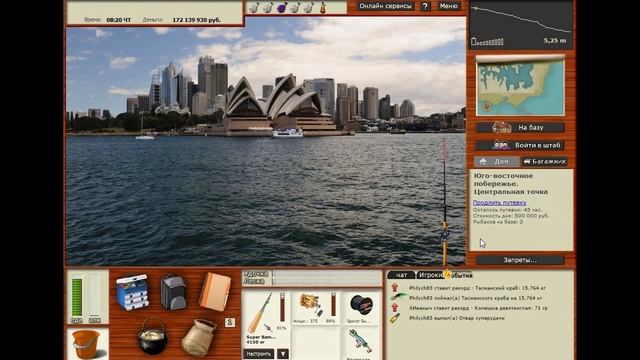Click event Philych83 выпил Отвар суперудачи
Screen dimensions: 640x360
[x=457, y=318]
